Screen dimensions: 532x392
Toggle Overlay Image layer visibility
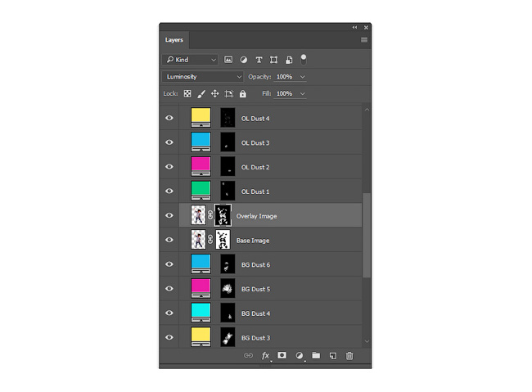169,215
